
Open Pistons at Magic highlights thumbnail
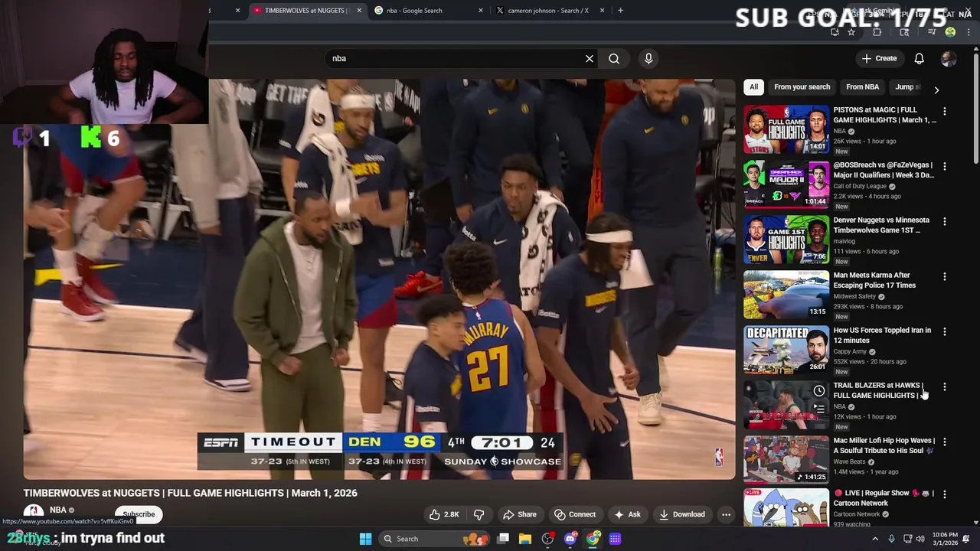click(786, 129)
